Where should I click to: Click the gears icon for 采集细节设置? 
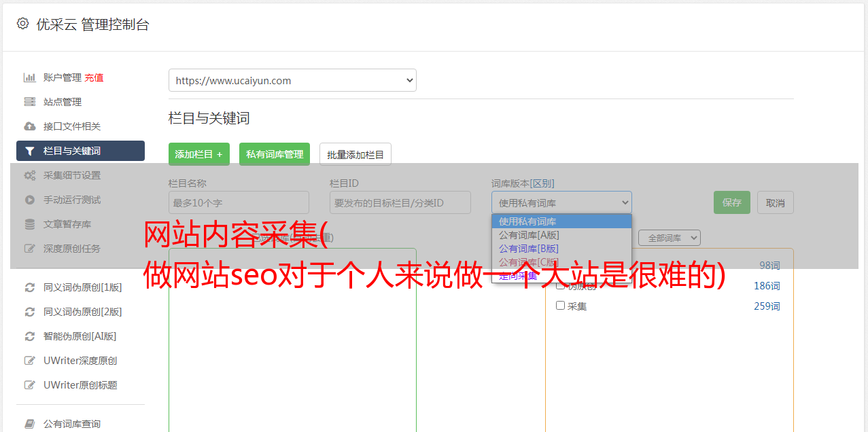pyautogui.click(x=30, y=175)
